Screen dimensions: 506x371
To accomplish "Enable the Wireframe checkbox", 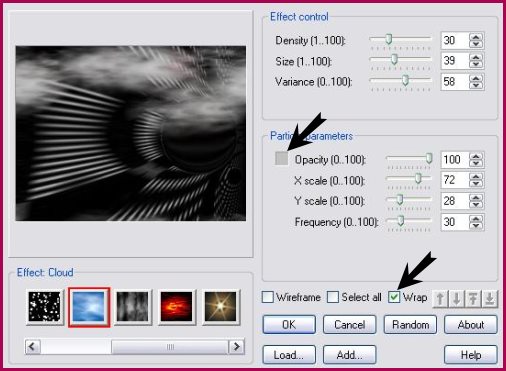I will pyautogui.click(x=268, y=297).
